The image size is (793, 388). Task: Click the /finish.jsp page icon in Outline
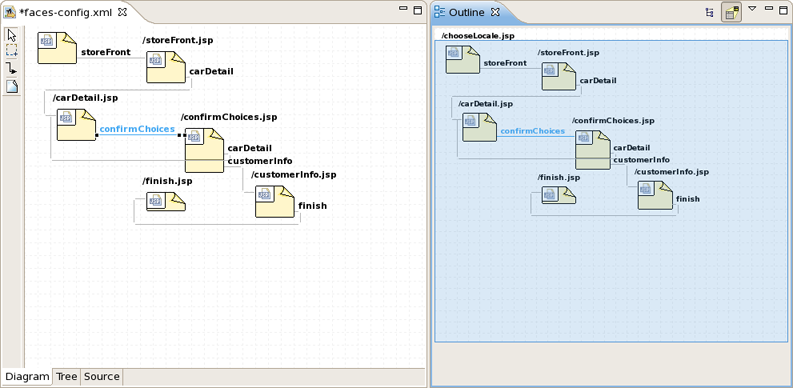(x=559, y=195)
